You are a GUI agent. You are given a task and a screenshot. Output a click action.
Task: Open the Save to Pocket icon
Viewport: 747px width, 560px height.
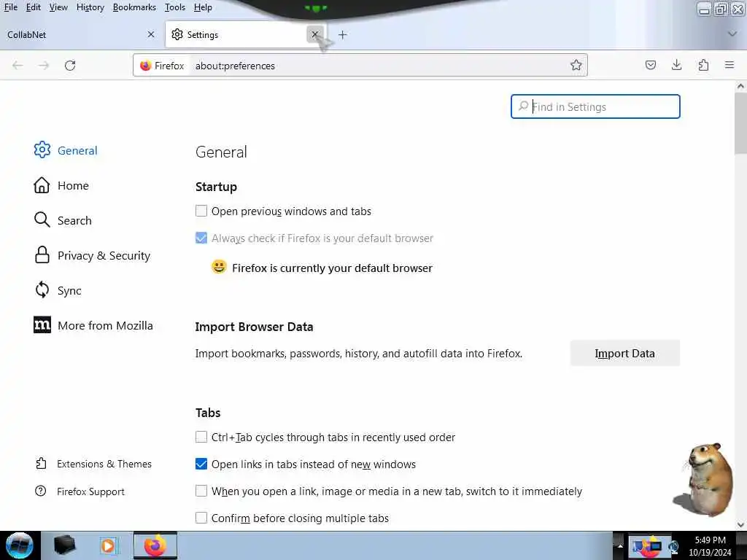650,65
